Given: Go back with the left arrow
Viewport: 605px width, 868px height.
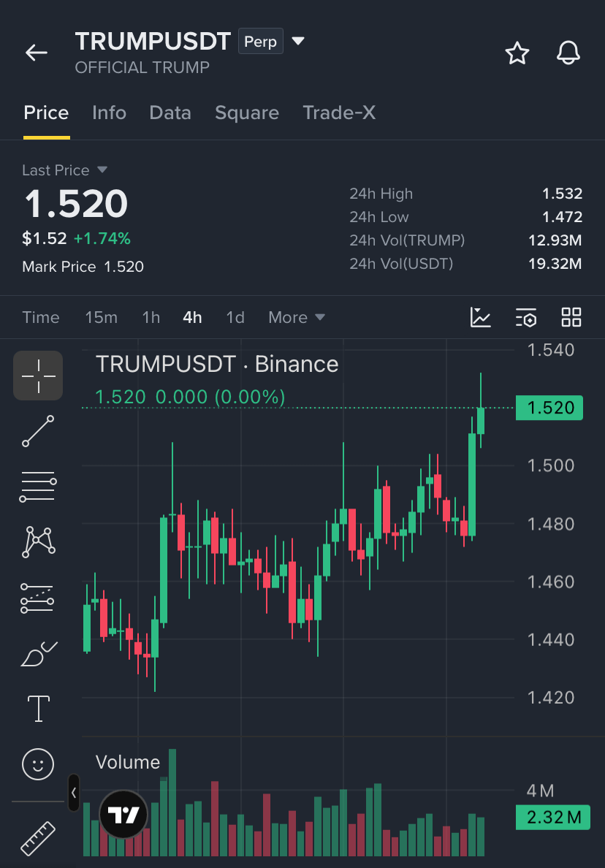Looking at the screenshot, I should pos(37,53).
